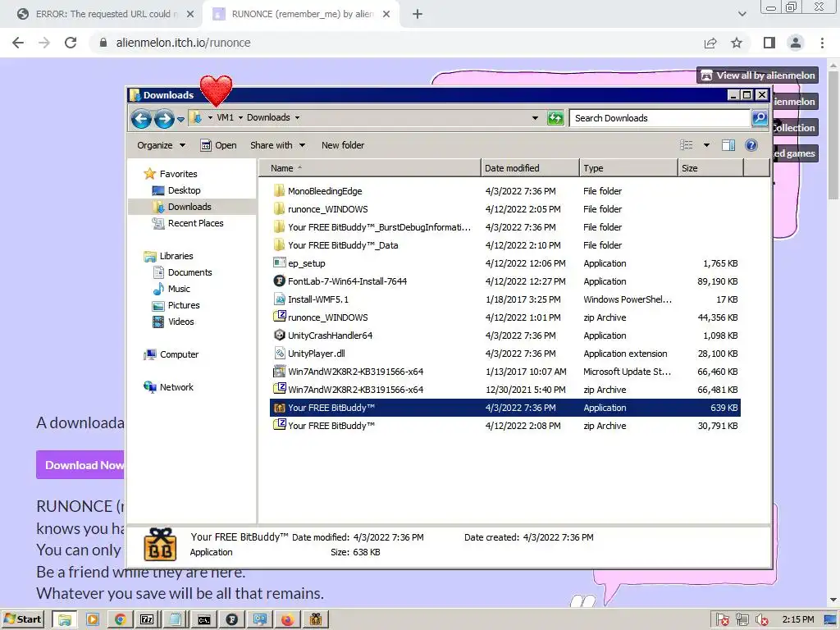This screenshot has height=630, width=840.
Task: Sort by the Size column header
Action: (711, 168)
